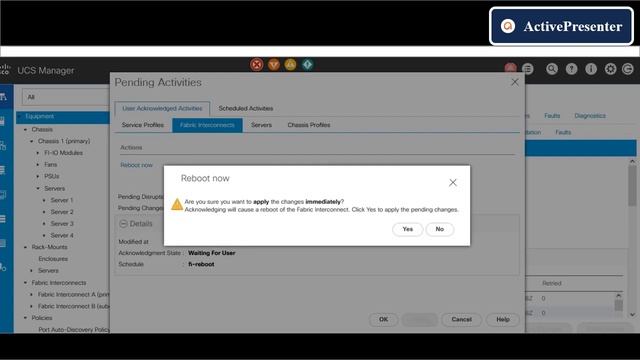Click the logout icon in header
This screenshot has height=360, width=640.
(628, 69)
